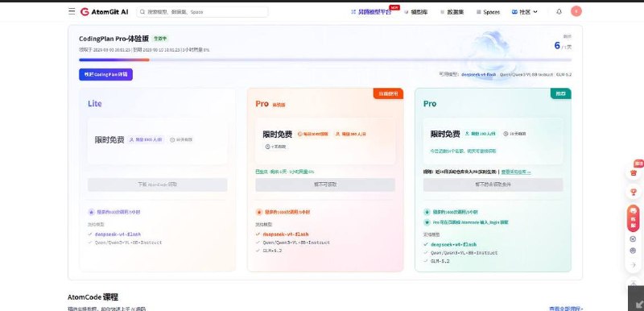Click the green 已生效 remaining days status text

(x=285, y=172)
